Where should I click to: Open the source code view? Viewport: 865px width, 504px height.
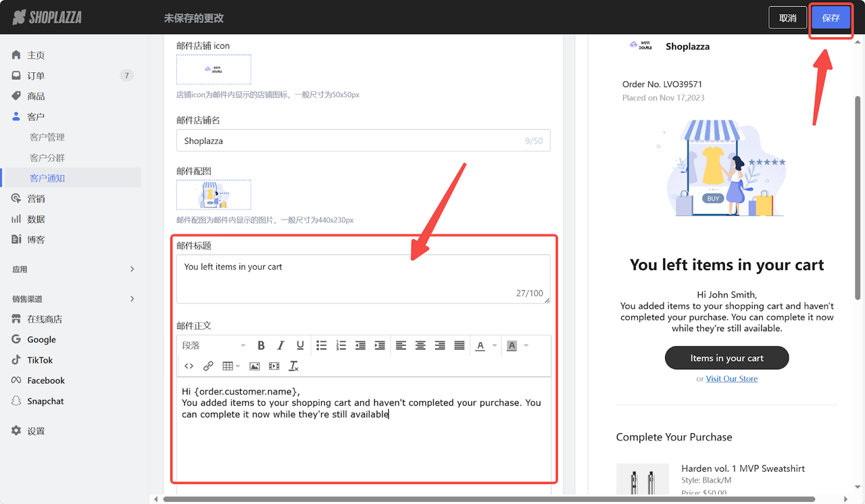189,366
